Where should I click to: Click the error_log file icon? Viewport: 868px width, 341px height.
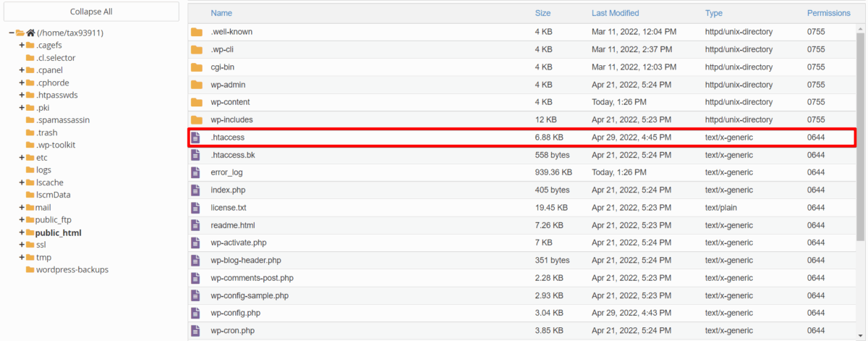click(x=195, y=172)
